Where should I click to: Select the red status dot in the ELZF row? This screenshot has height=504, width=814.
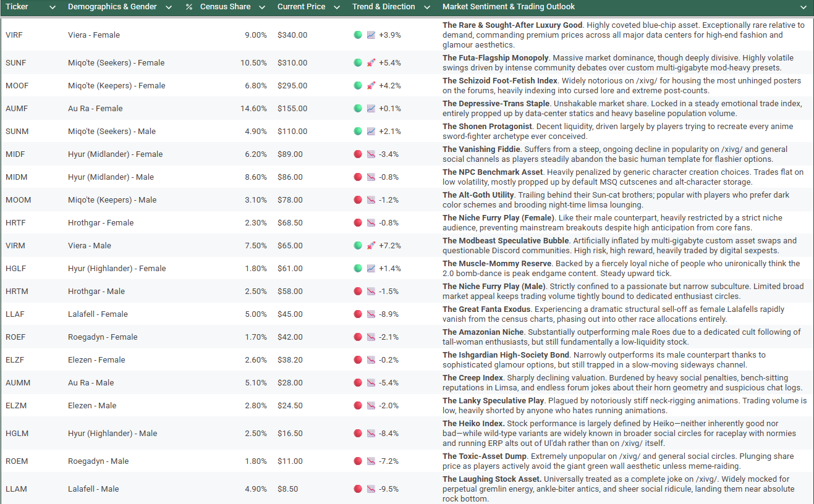(x=358, y=360)
